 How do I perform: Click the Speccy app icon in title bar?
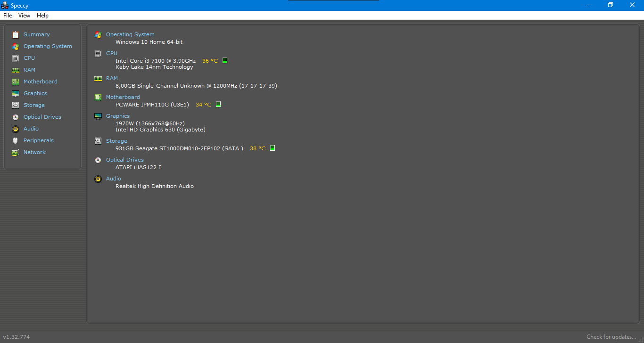coord(5,5)
